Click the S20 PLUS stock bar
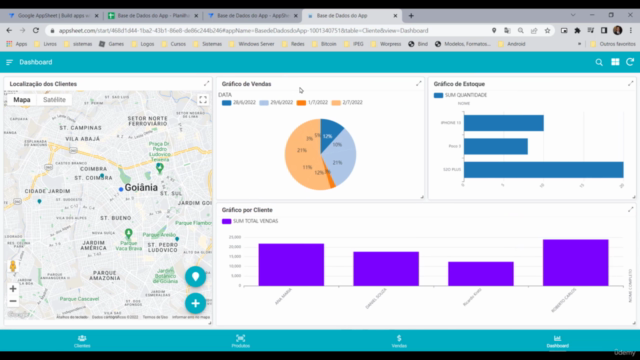The width and height of the screenshot is (640, 360). [x=544, y=170]
